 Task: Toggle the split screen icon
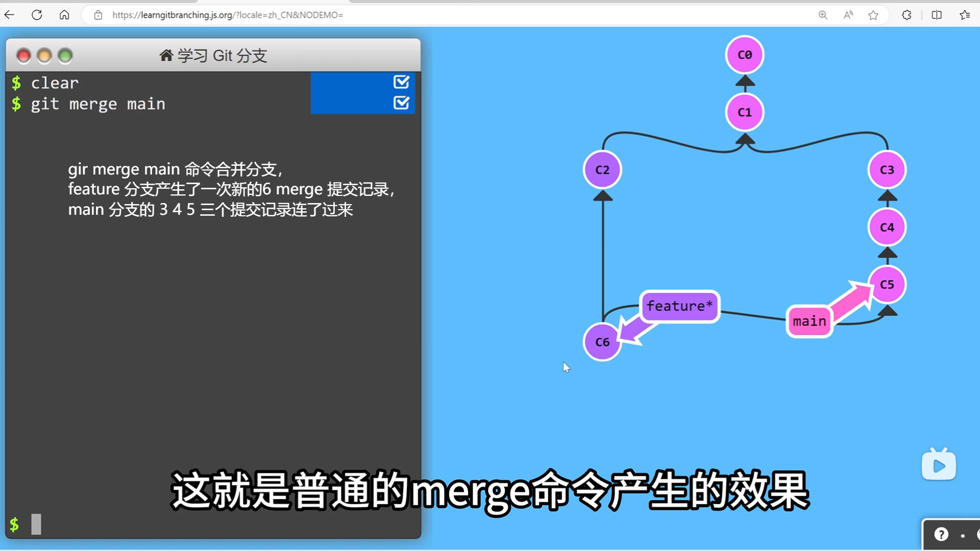coord(937,15)
